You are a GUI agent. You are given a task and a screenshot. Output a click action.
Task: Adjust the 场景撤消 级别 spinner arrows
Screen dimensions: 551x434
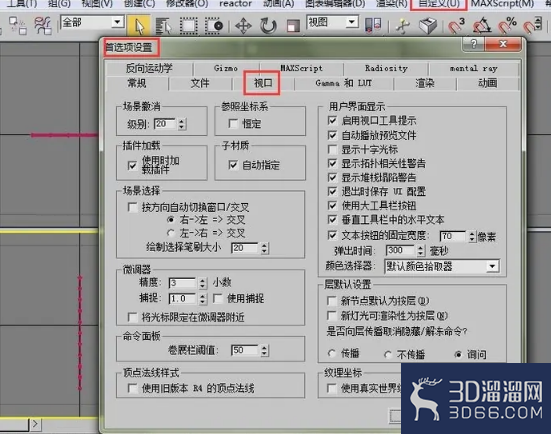(x=181, y=124)
